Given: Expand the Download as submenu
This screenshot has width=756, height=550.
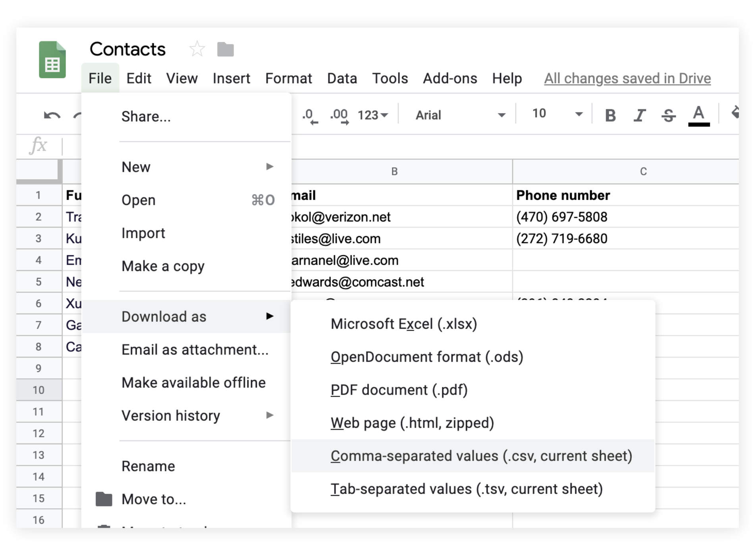Looking at the screenshot, I should 186,316.
